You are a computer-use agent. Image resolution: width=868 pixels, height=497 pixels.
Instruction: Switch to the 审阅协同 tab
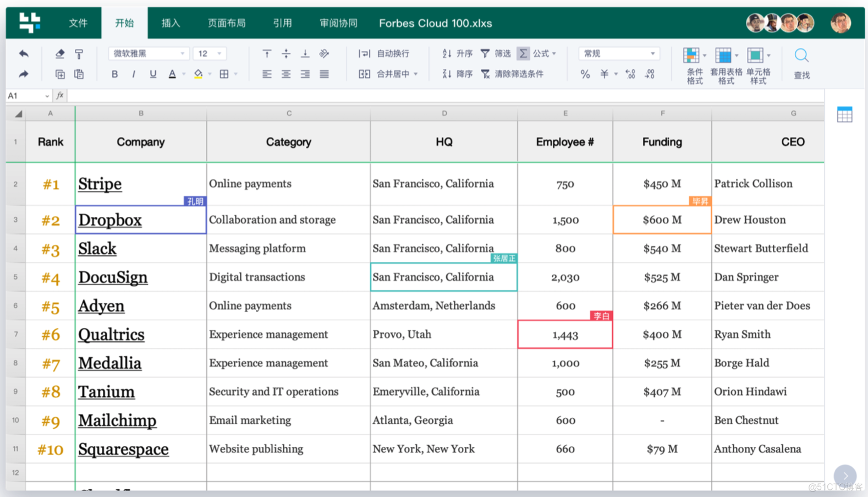(x=338, y=23)
